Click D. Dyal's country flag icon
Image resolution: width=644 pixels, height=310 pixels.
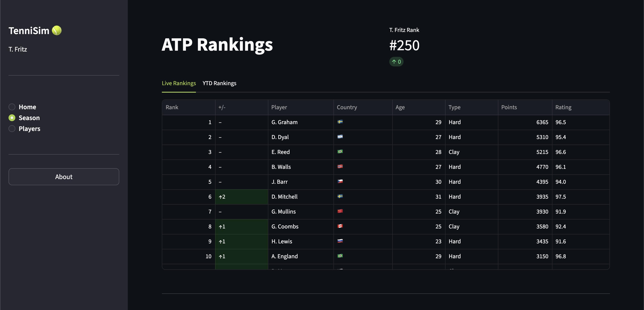[340, 137]
